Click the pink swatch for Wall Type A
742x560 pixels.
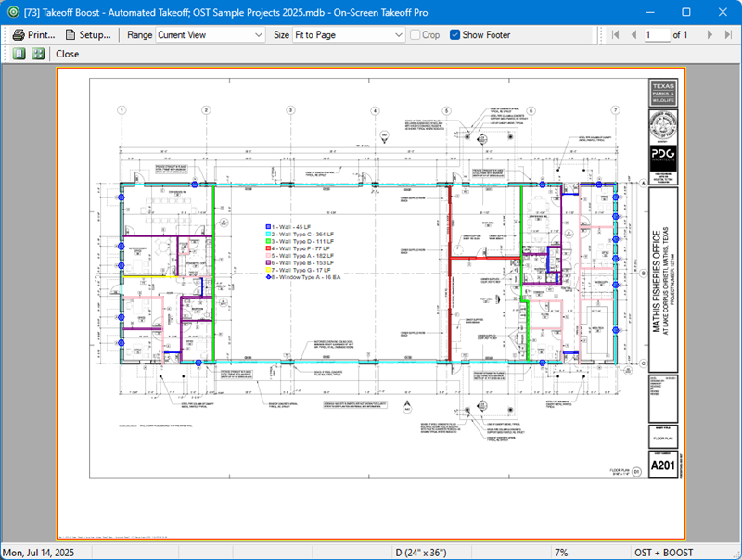coord(268,256)
